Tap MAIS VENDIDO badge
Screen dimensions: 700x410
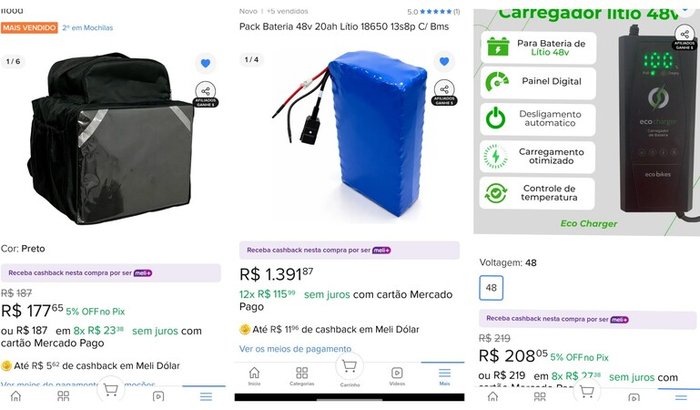coord(29,28)
